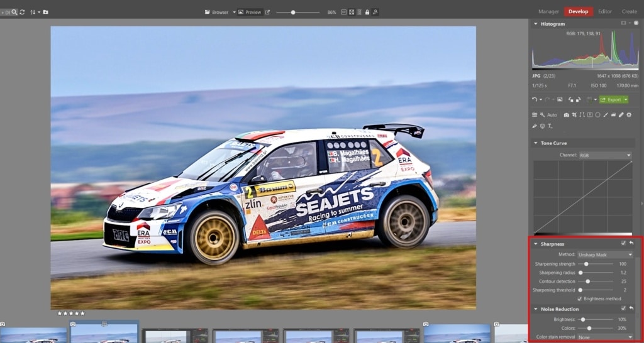
Task: Toggle the Noise Reduction section checkbox
Action: coord(623,308)
